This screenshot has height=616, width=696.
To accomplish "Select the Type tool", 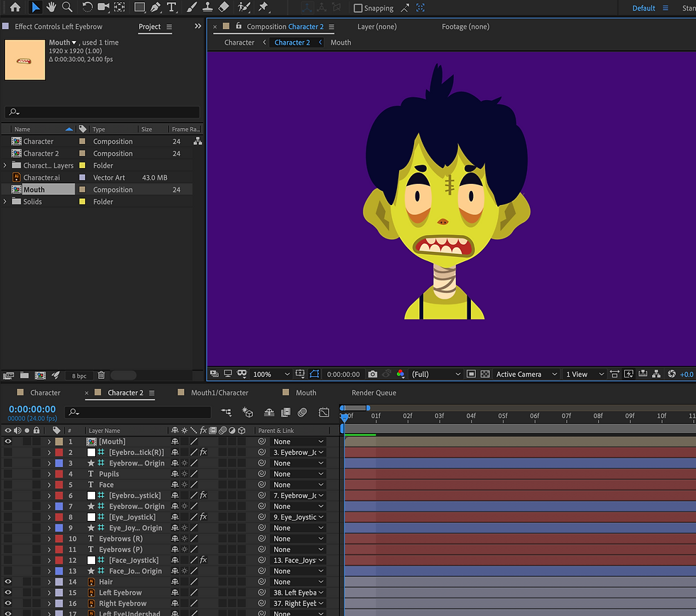I will click(x=171, y=8).
